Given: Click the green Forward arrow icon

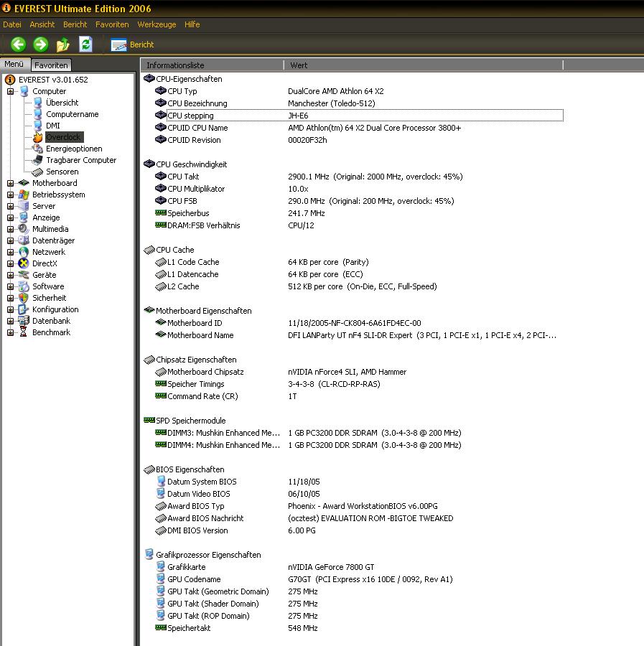Looking at the screenshot, I should coord(40,44).
